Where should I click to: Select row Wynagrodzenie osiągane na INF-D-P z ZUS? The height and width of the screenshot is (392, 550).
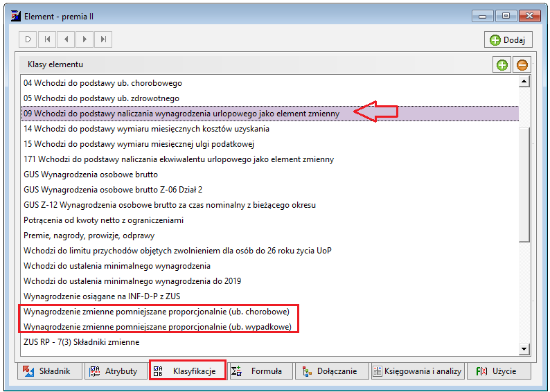pos(269,296)
